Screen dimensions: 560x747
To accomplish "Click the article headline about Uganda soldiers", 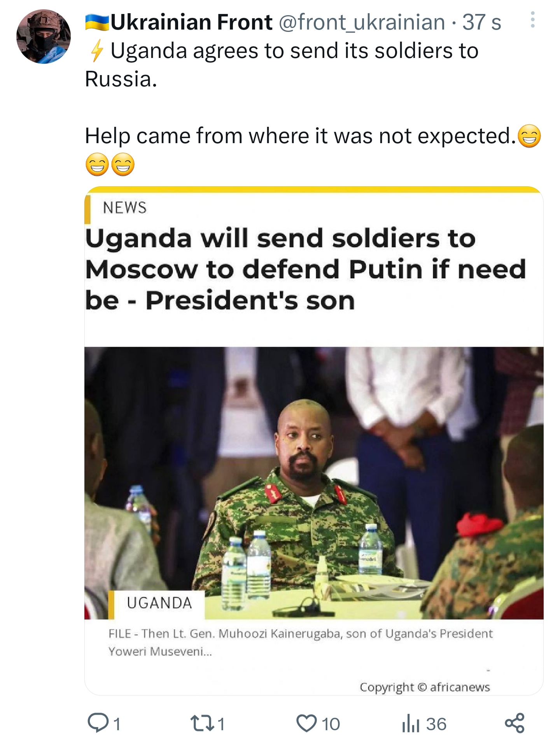I will click(x=305, y=269).
